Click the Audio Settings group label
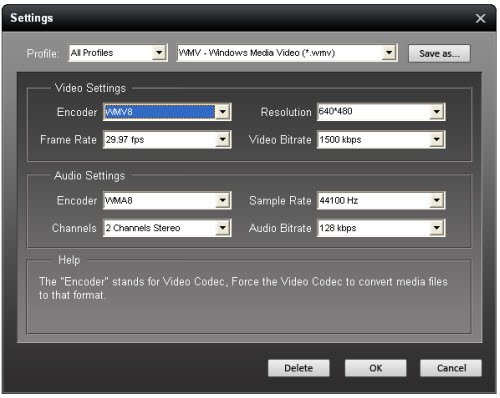The image size is (500, 398). (90, 176)
